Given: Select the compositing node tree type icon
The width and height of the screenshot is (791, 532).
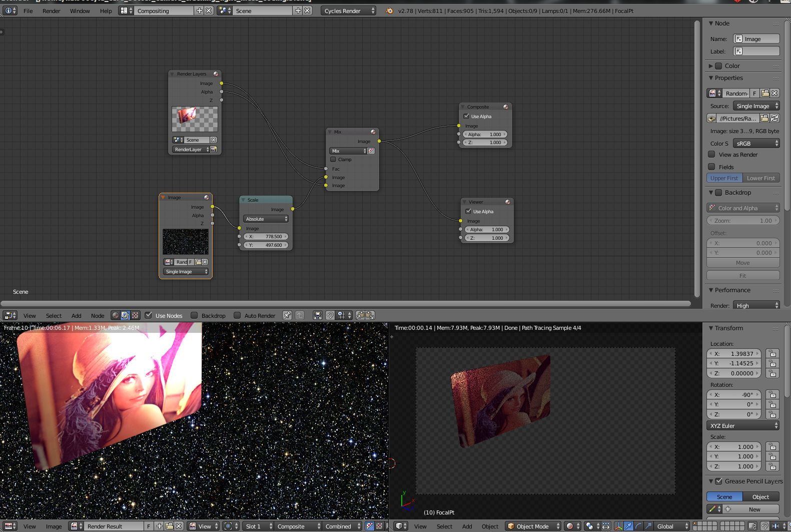Looking at the screenshot, I should coord(125,315).
